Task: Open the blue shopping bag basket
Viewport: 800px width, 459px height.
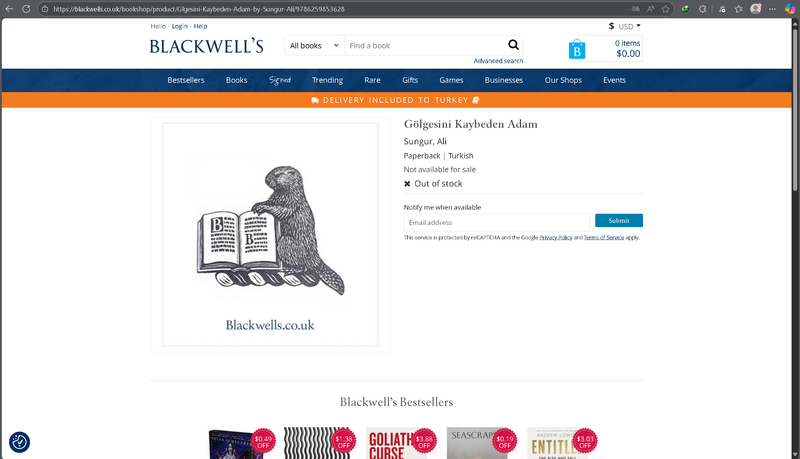Action: [x=577, y=49]
